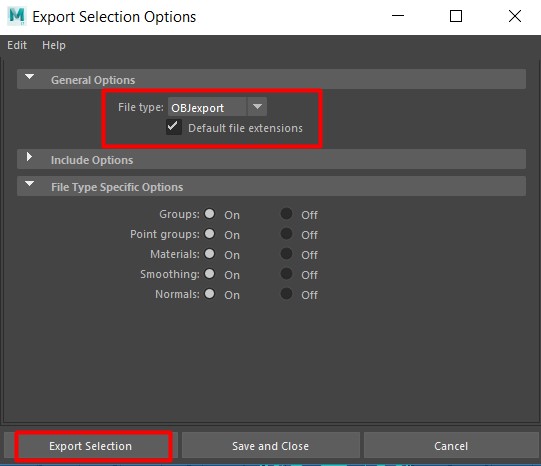Collapse the General Options section
This screenshot has width=541, height=466.
(x=30, y=77)
